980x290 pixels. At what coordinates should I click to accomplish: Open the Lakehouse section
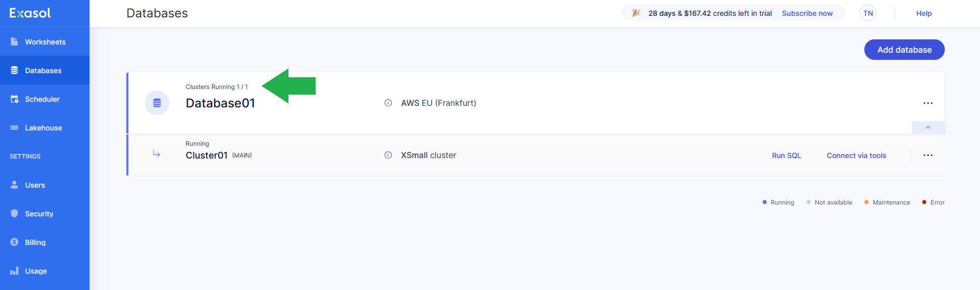tap(43, 128)
